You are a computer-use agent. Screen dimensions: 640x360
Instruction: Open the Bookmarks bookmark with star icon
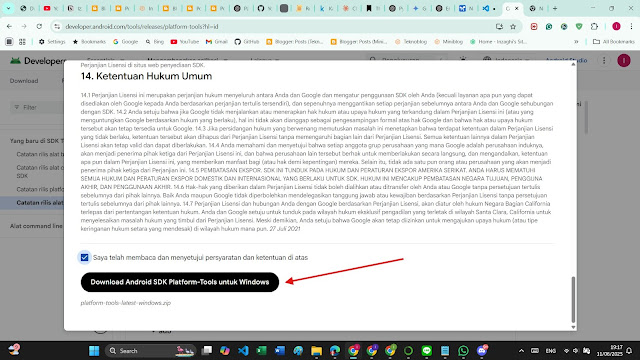point(89,42)
